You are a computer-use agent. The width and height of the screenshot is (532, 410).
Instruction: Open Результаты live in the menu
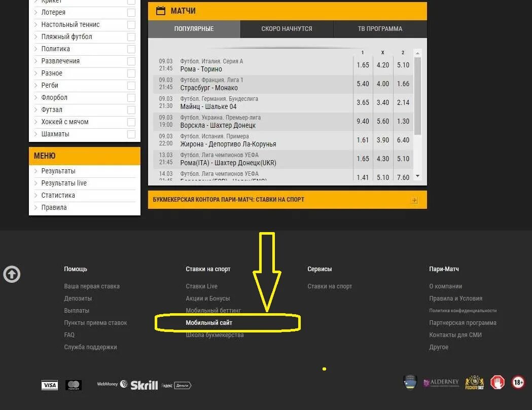coord(64,183)
